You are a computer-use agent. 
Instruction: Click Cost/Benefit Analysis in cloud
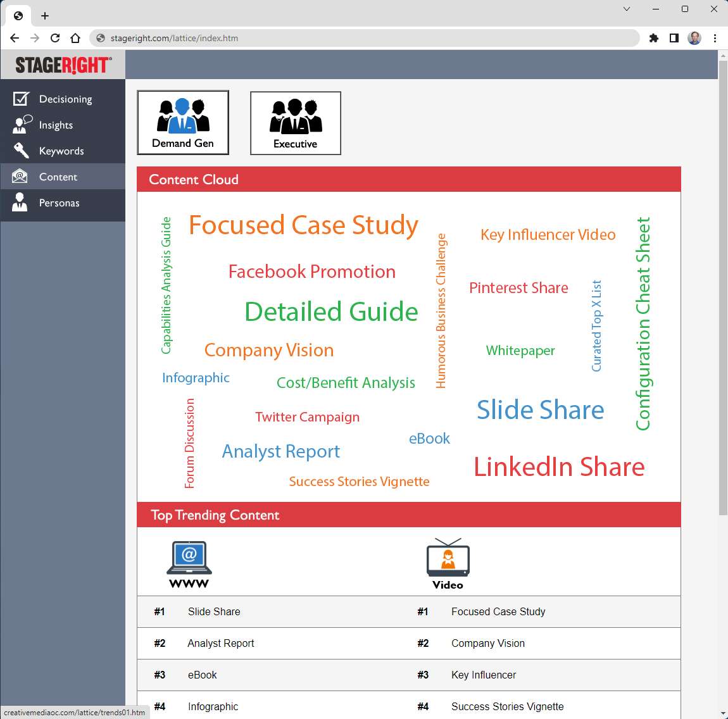pyautogui.click(x=346, y=383)
